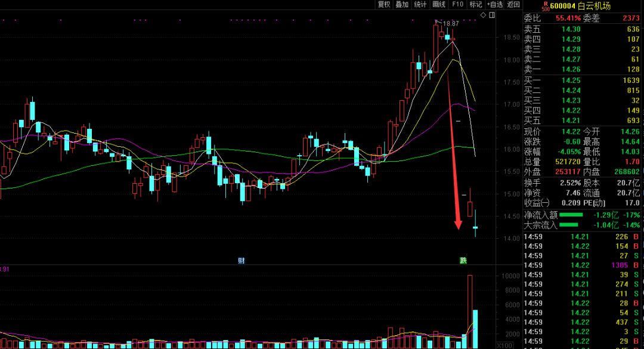Click the 净流入额 green flow bar
Screen dimensions: 644x349
tap(571, 215)
